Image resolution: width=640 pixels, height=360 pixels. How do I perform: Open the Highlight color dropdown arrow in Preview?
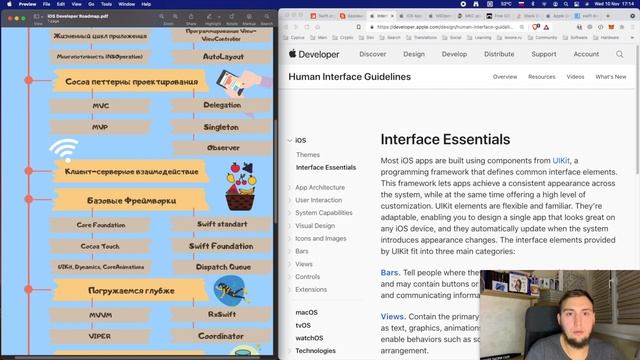[219, 17]
